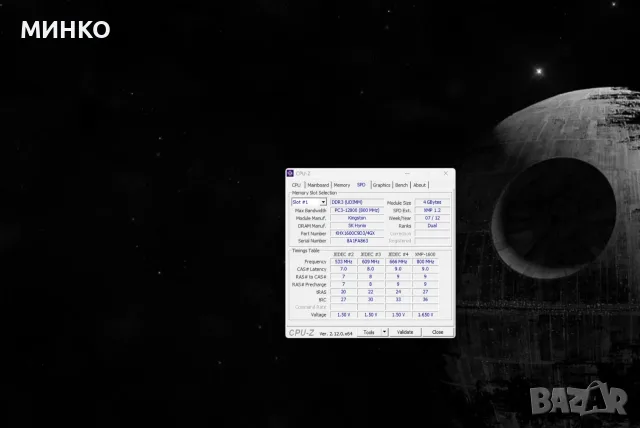This screenshot has height=428, width=640.
Task: Click the serial number value field
Action: [x=357, y=241]
